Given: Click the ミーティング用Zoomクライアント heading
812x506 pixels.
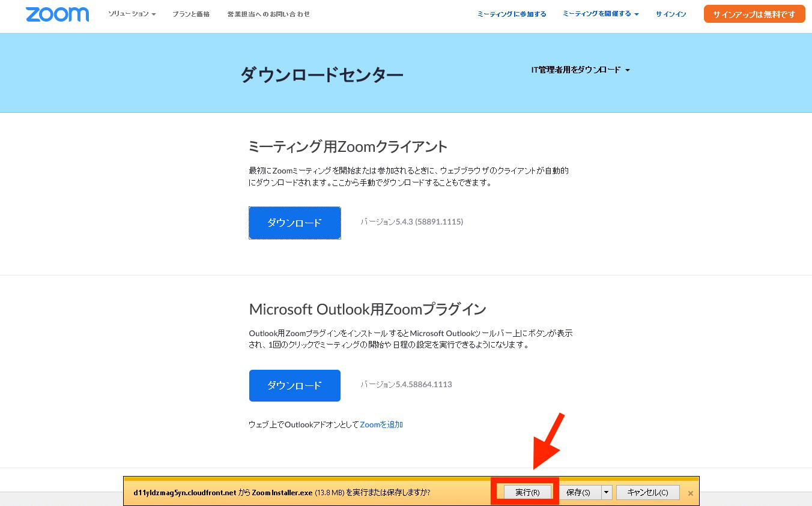Looking at the screenshot, I should pyautogui.click(x=348, y=146).
